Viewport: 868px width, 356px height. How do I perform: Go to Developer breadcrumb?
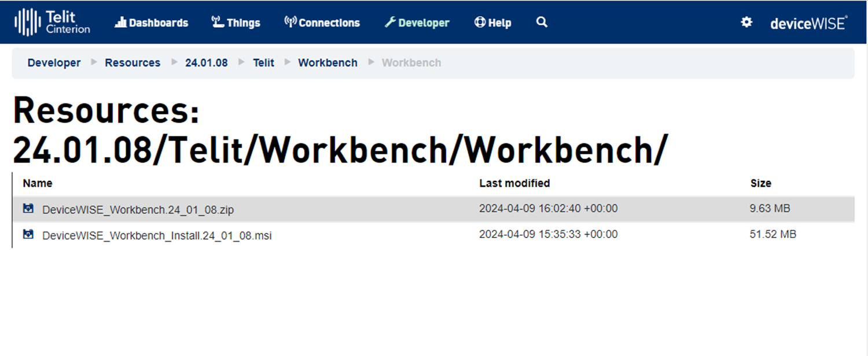point(54,62)
